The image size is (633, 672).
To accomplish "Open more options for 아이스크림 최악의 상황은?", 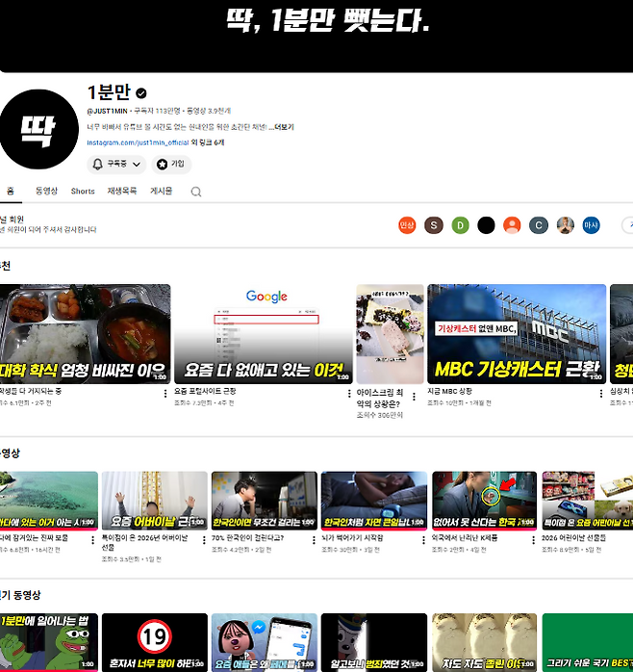I will coord(414,397).
